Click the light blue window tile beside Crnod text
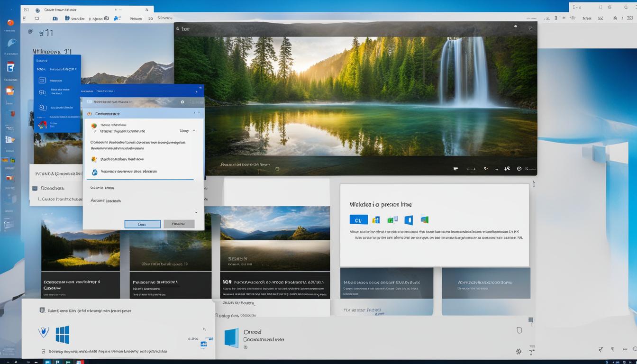This screenshot has height=364, width=637. pos(231,338)
